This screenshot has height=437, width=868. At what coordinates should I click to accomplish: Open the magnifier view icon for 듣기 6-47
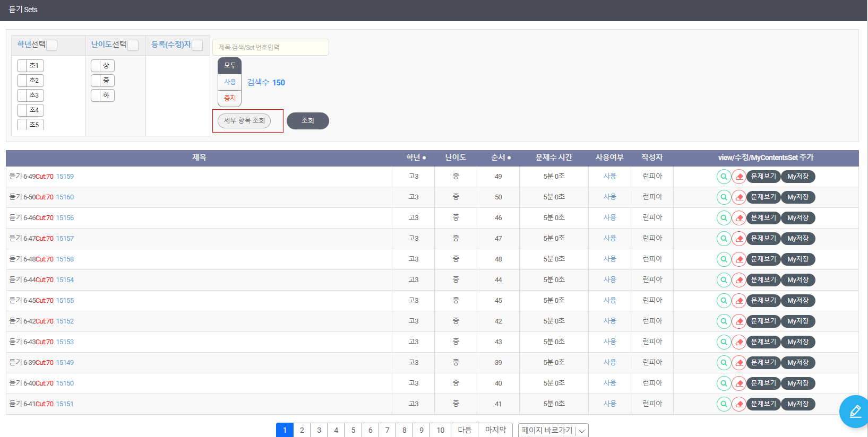coord(724,239)
